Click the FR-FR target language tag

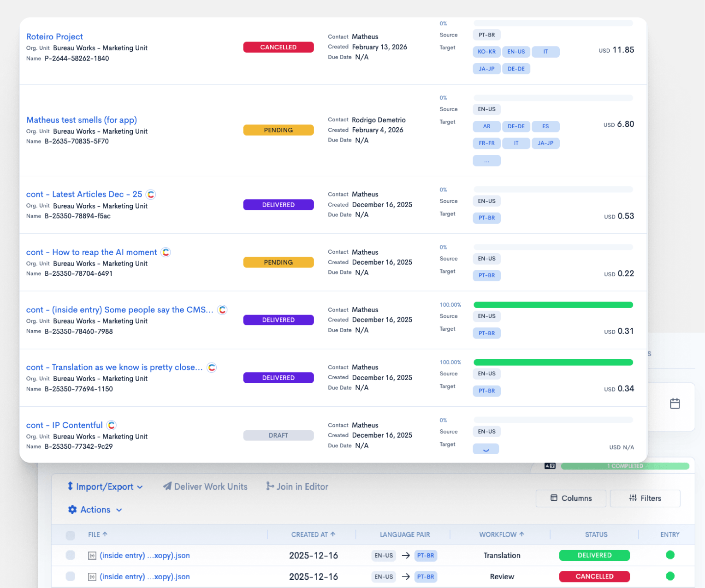[487, 143]
